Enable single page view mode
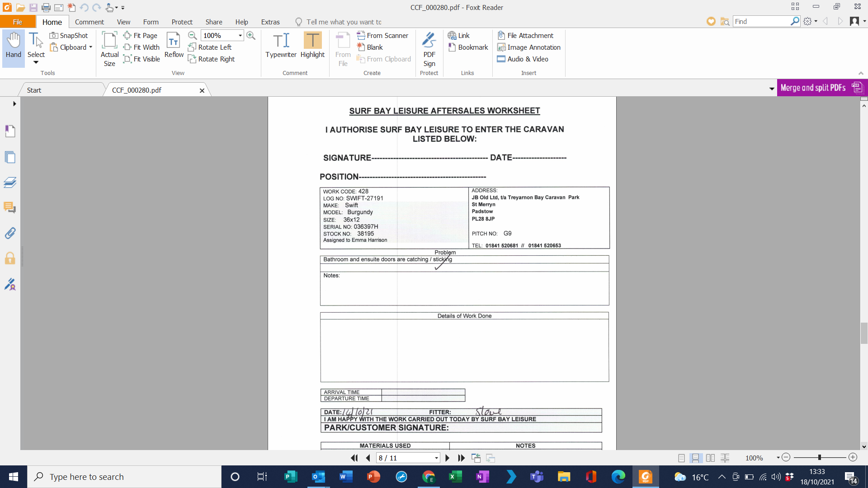The height and width of the screenshot is (488, 868). click(681, 458)
